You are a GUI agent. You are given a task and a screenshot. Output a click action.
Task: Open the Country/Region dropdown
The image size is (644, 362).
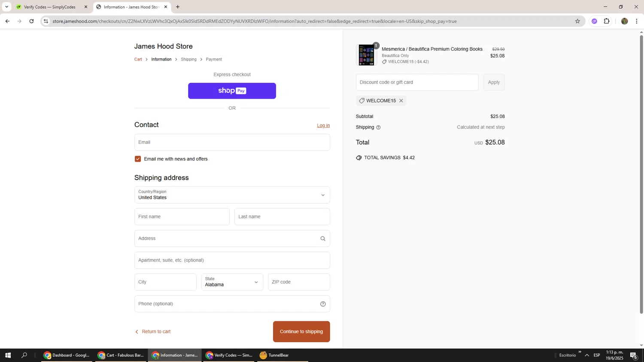point(232,195)
